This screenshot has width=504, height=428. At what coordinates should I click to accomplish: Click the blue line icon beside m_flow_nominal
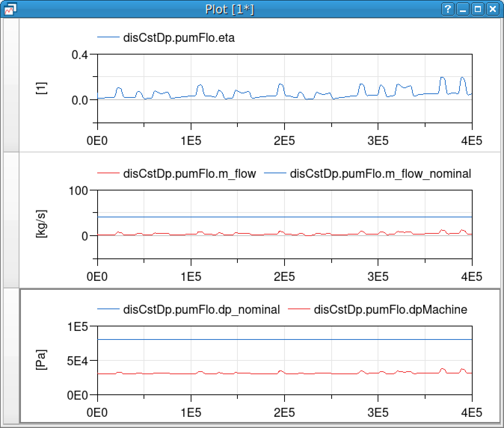275,173
